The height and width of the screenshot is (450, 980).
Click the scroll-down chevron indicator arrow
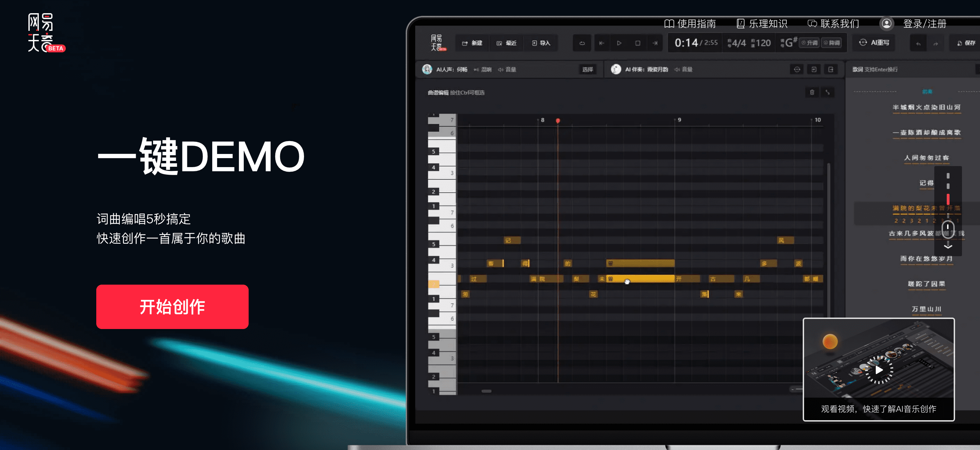pos(948,246)
